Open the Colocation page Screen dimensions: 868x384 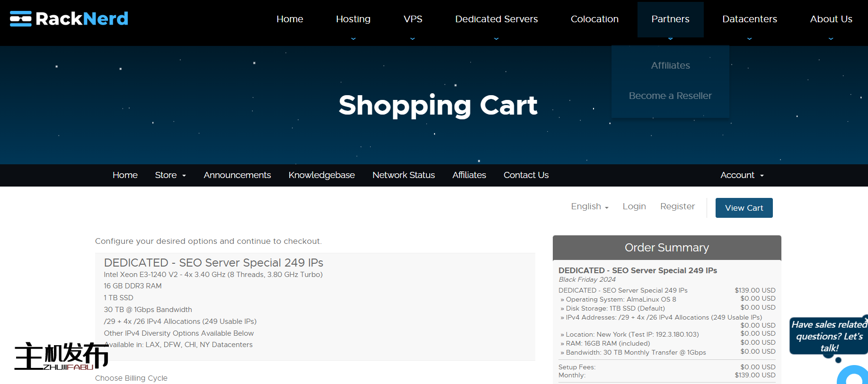tap(594, 19)
